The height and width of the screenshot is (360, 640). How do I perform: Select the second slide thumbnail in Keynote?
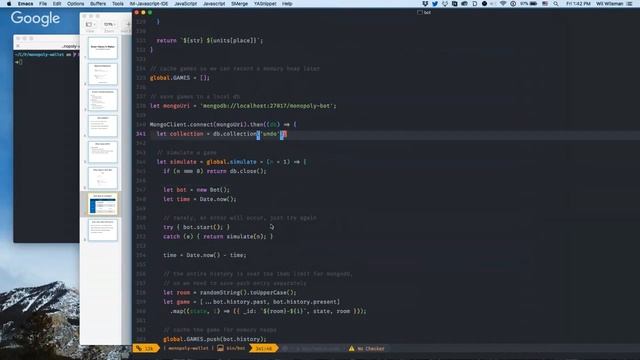point(102,74)
